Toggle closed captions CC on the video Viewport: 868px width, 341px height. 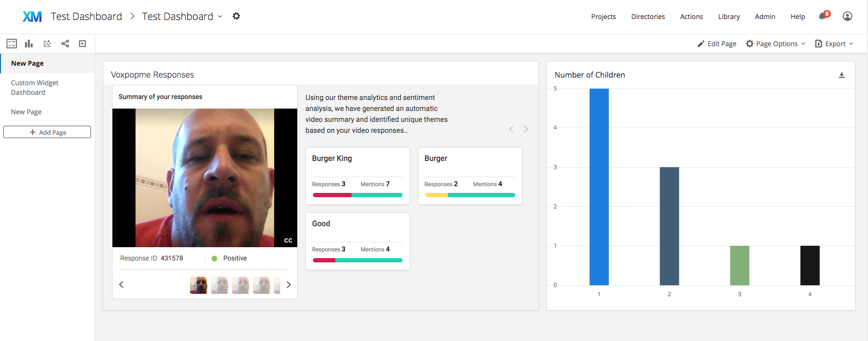click(x=288, y=241)
